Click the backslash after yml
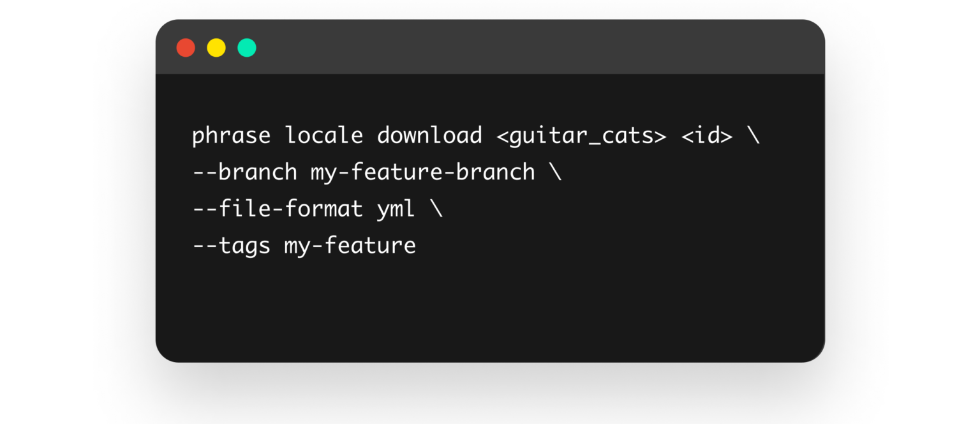This screenshot has width=980, height=424. click(x=436, y=209)
